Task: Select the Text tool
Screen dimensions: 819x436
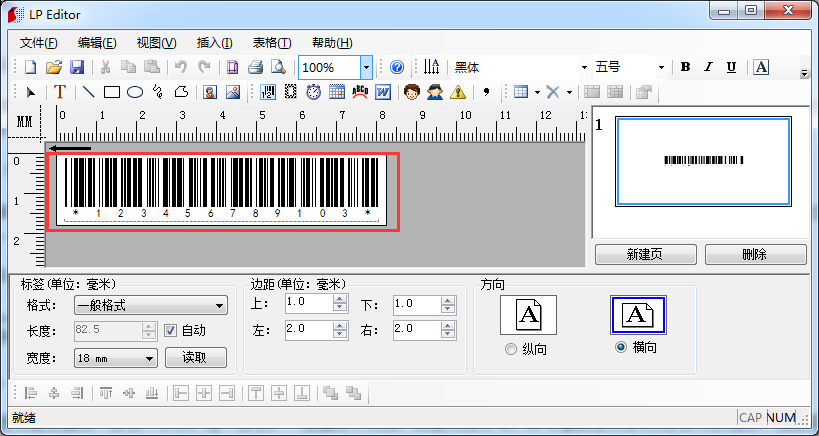Action: pos(60,92)
